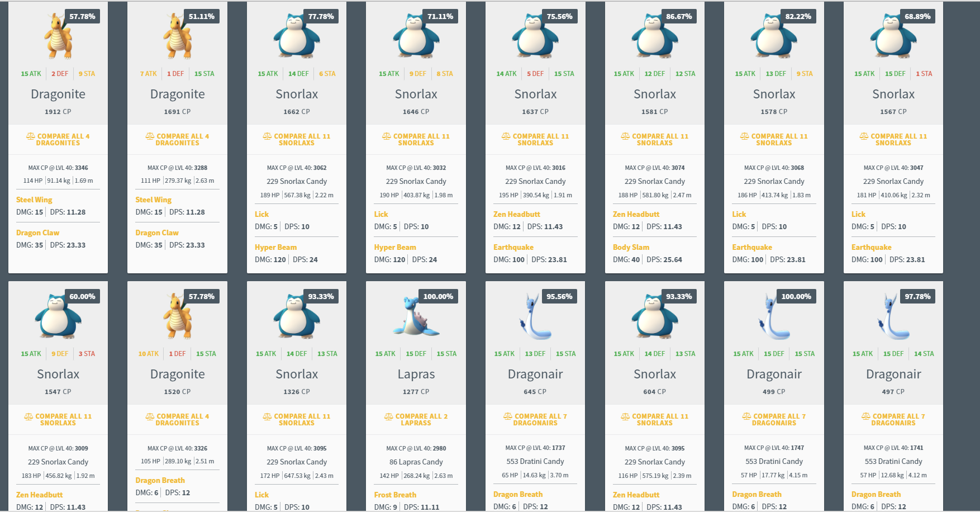Click scale icon on 497 CP Dragonair card

tap(866, 416)
